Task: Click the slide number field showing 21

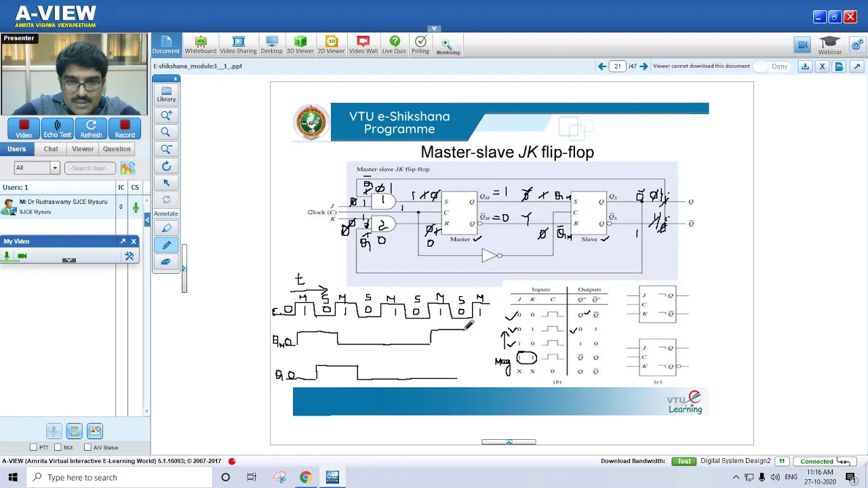Action: pyautogui.click(x=617, y=66)
